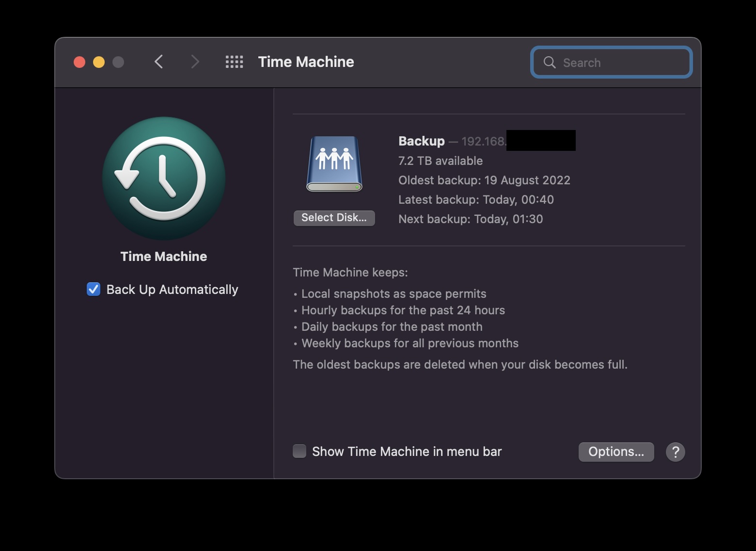Click the Backup disk name label

[421, 141]
